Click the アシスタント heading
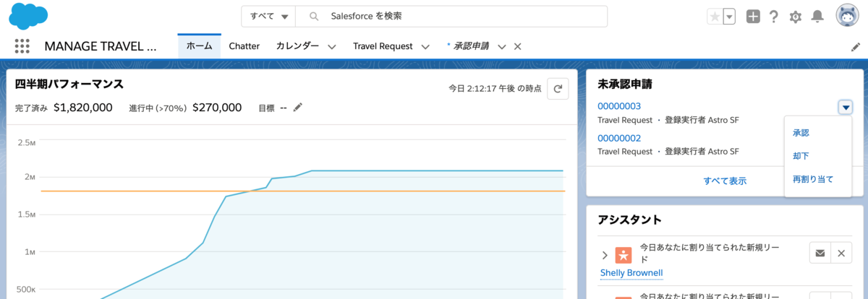Viewport: 868px width, 299px height. (630, 220)
